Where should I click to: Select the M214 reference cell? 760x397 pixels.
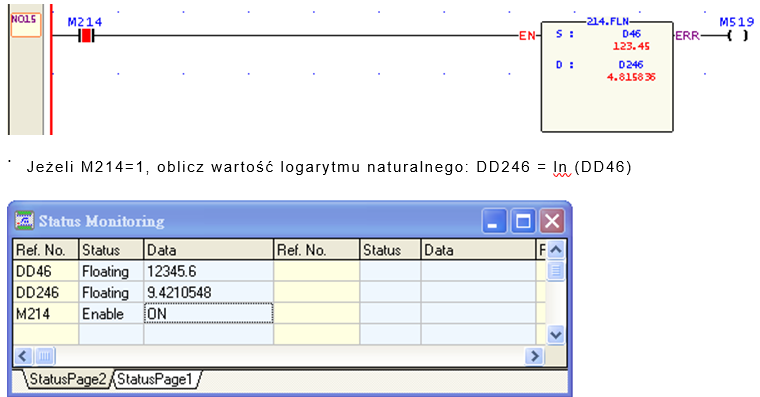tap(46, 314)
